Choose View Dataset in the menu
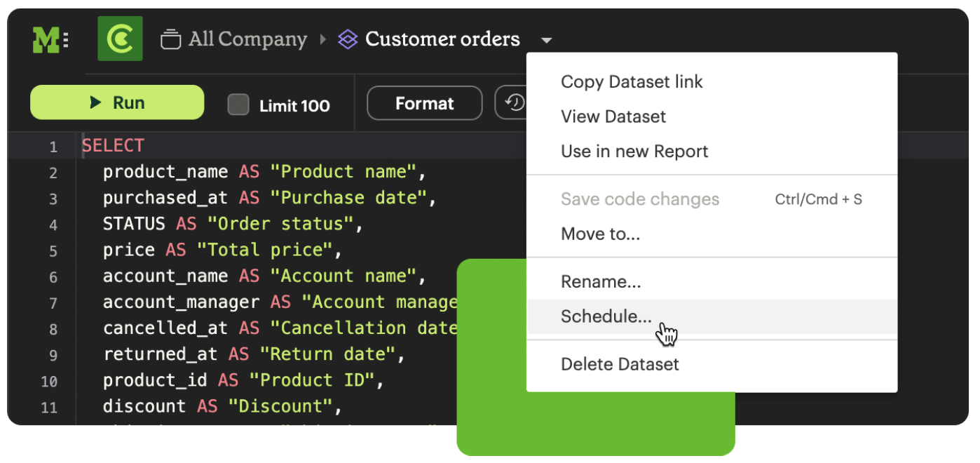The image size is (980, 463). click(x=613, y=116)
